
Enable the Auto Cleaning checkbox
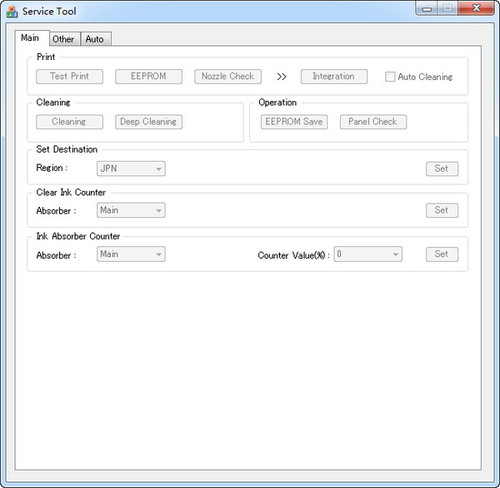point(390,77)
